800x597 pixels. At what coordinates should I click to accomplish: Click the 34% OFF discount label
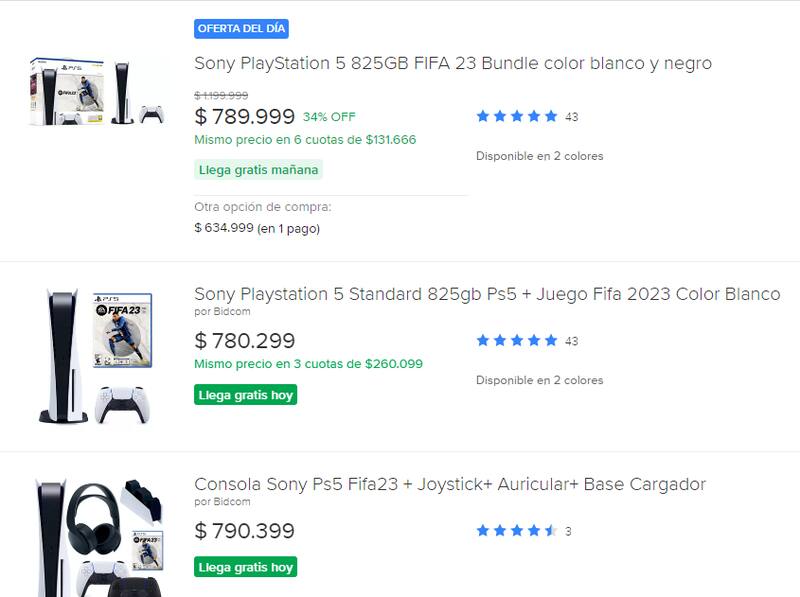click(329, 117)
